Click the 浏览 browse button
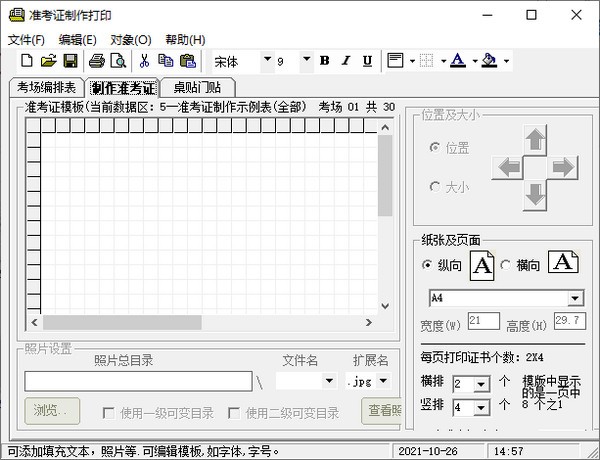 (50, 411)
